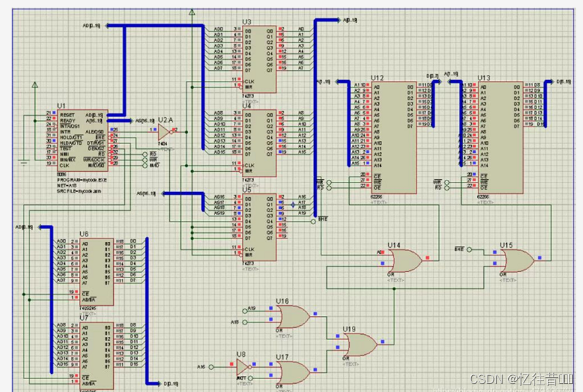583x392 pixels.
Task: Click the power terminal at top center
Action: [192, 12]
